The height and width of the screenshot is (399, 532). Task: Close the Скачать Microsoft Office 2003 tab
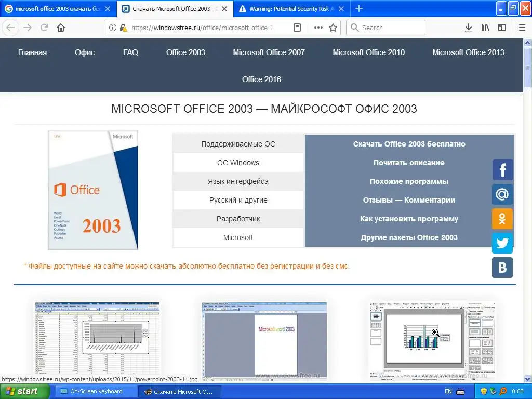(x=224, y=9)
